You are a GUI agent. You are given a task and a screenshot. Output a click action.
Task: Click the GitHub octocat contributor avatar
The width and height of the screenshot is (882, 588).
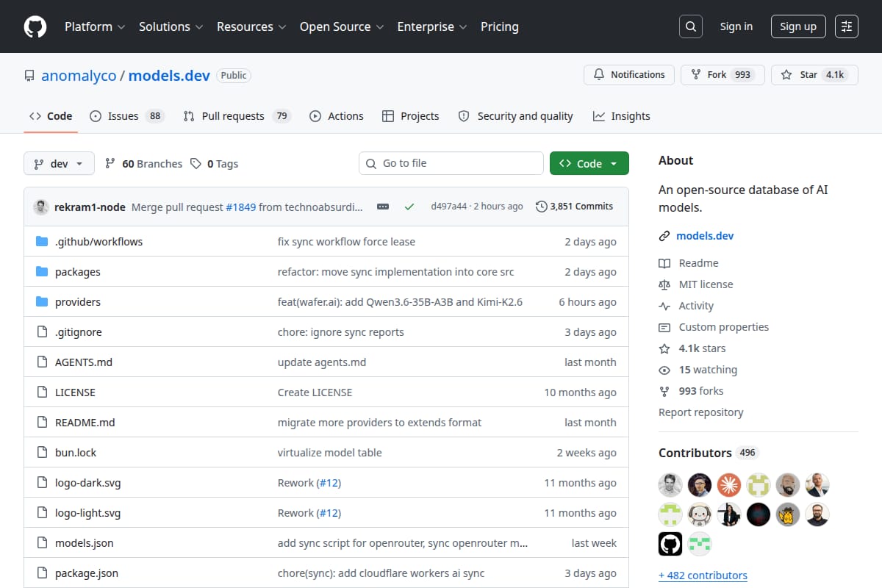670,544
